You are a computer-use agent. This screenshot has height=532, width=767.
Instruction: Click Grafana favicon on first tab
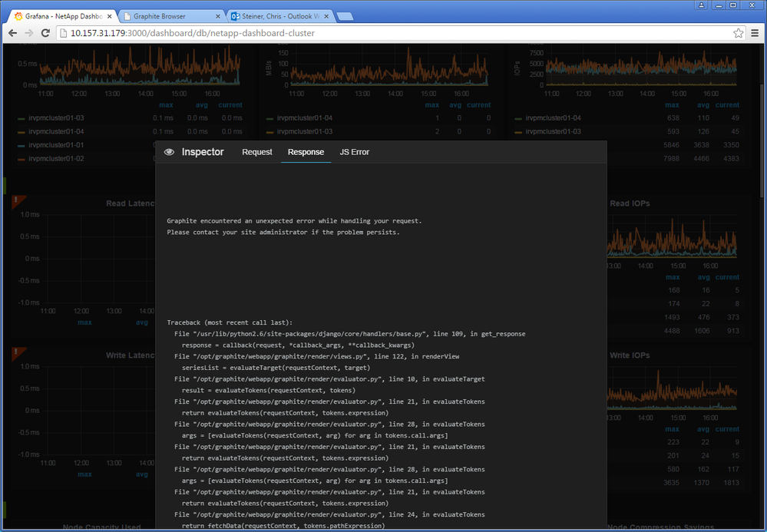point(18,16)
